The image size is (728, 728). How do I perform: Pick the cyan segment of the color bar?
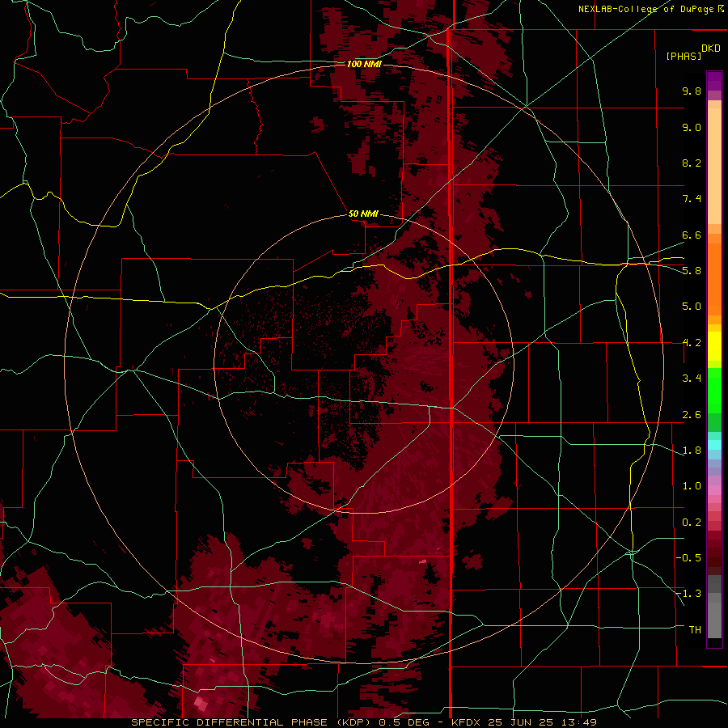[714, 444]
